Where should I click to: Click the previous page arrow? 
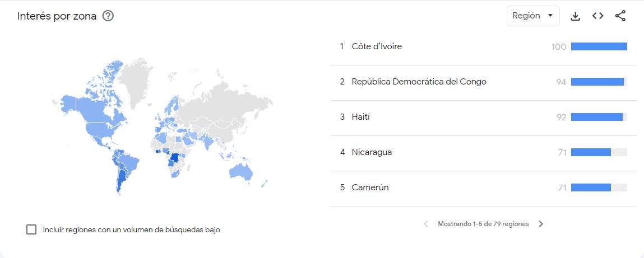(426, 224)
